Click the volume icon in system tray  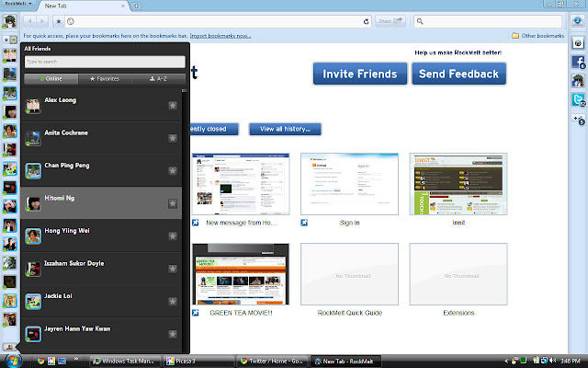[x=552, y=361]
